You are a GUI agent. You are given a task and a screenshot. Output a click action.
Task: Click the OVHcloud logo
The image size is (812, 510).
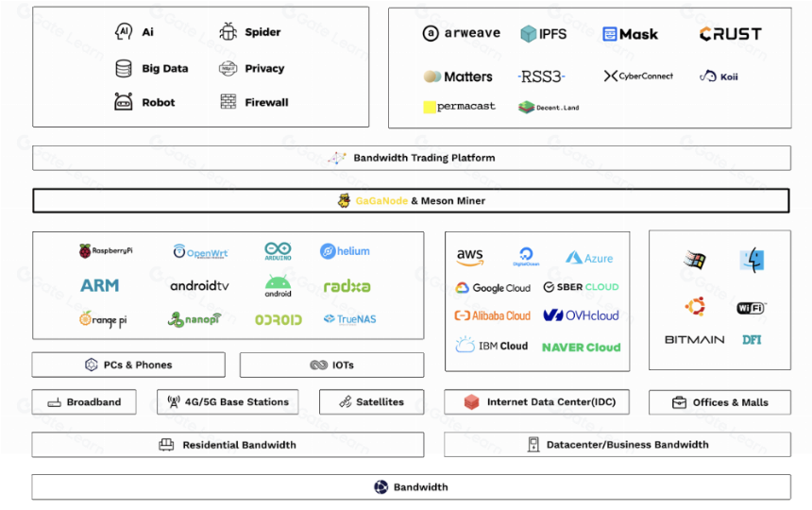(581, 315)
